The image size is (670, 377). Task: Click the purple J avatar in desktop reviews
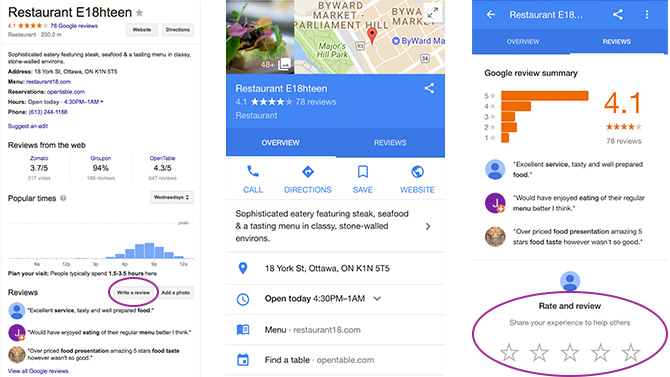[17, 333]
